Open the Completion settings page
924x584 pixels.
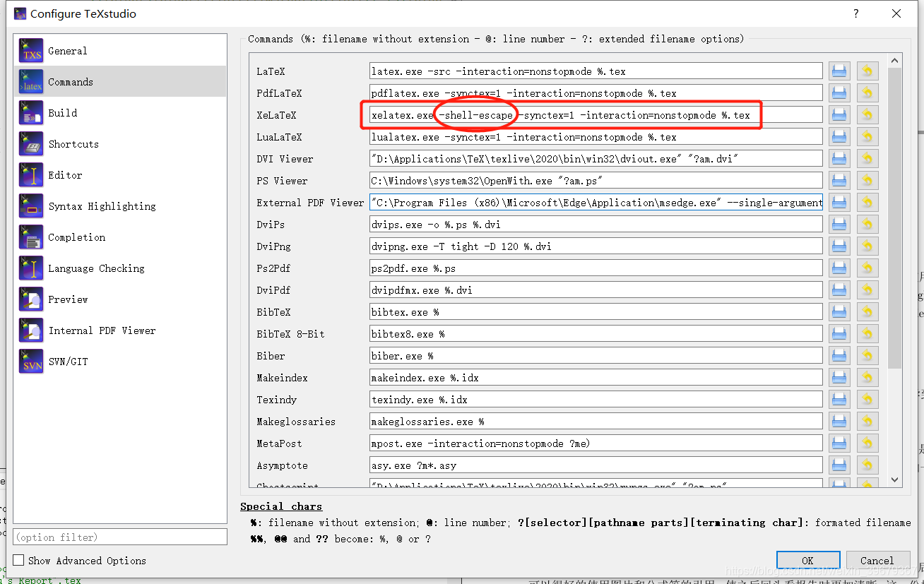120,237
